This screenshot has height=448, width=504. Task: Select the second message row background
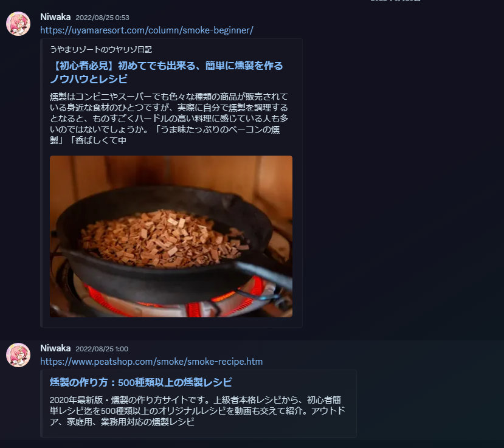[252, 390]
